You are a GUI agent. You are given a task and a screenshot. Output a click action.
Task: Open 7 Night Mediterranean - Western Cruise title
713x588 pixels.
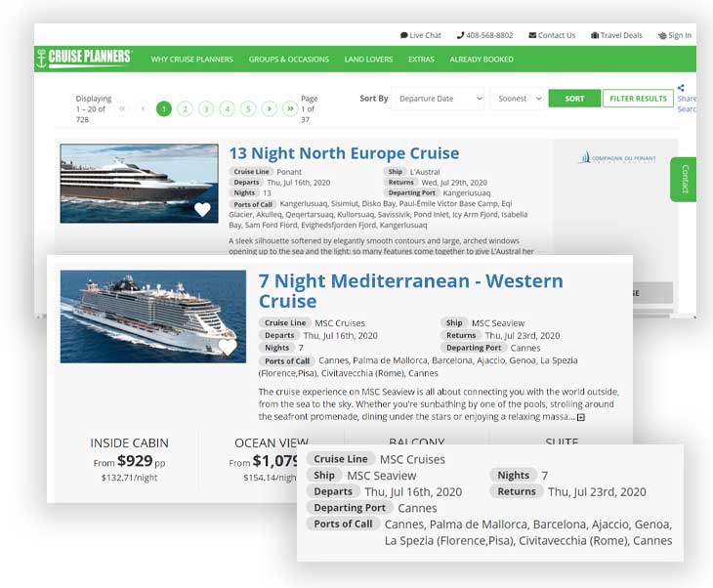(410, 291)
